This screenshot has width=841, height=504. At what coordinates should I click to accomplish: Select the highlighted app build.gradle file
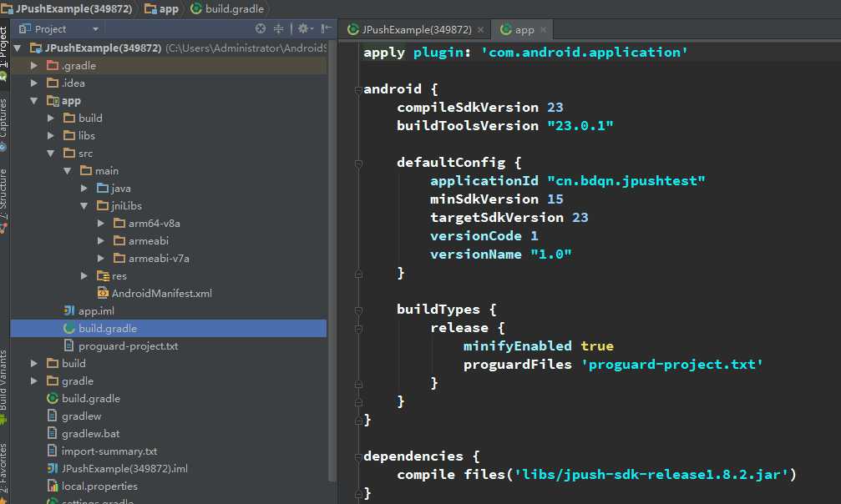pyautogui.click(x=169, y=328)
